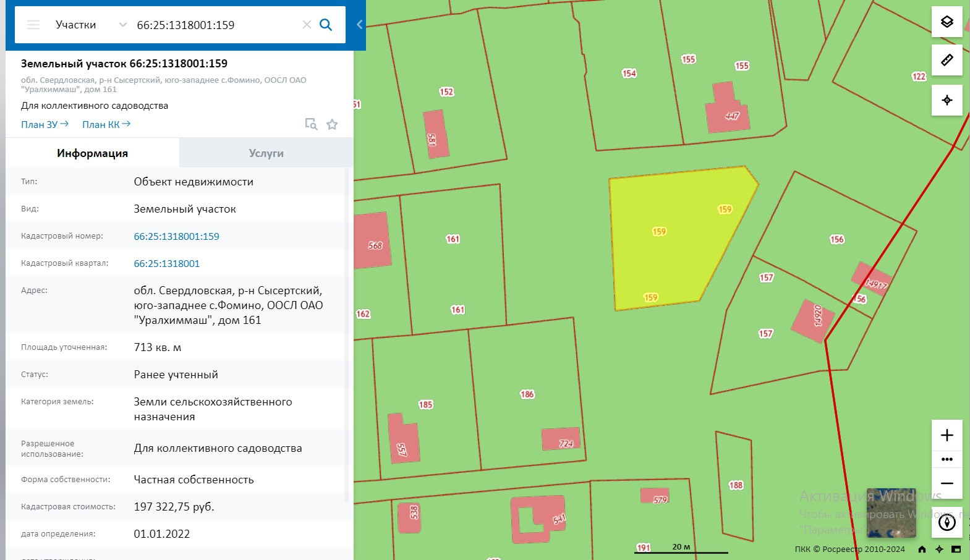Toggle the satellite basemap thumbnail
The image size is (970, 560).
click(891, 512)
